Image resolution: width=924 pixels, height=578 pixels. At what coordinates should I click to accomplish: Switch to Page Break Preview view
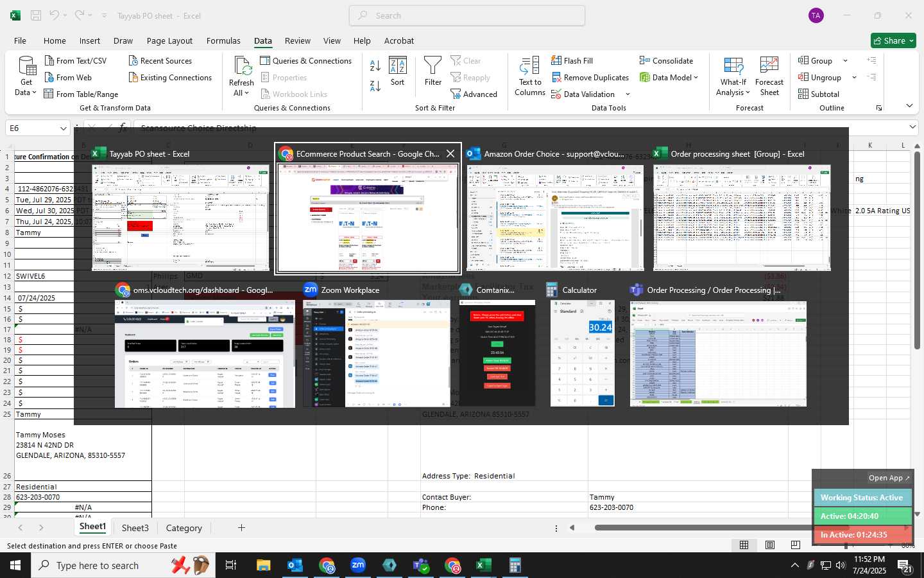[796, 545]
